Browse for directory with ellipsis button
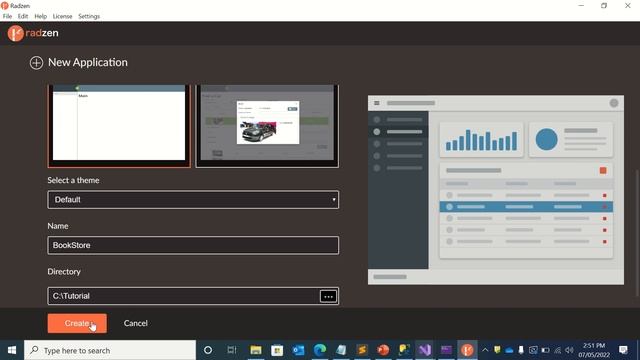 click(x=329, y=296)
